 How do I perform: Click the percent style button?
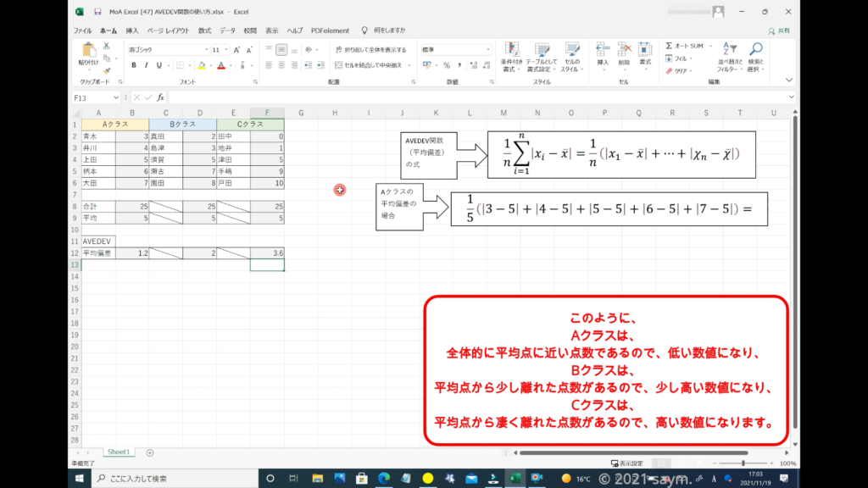coord(447,65)
